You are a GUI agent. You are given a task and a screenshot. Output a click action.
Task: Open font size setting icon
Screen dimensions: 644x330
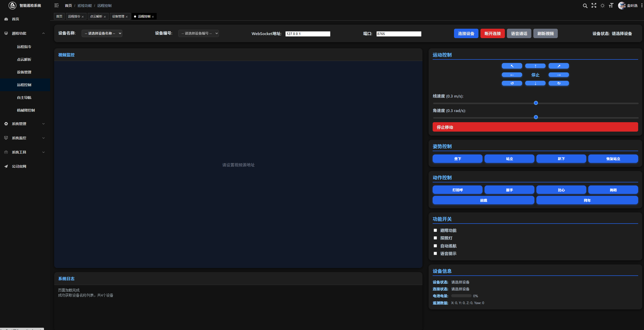611,6
